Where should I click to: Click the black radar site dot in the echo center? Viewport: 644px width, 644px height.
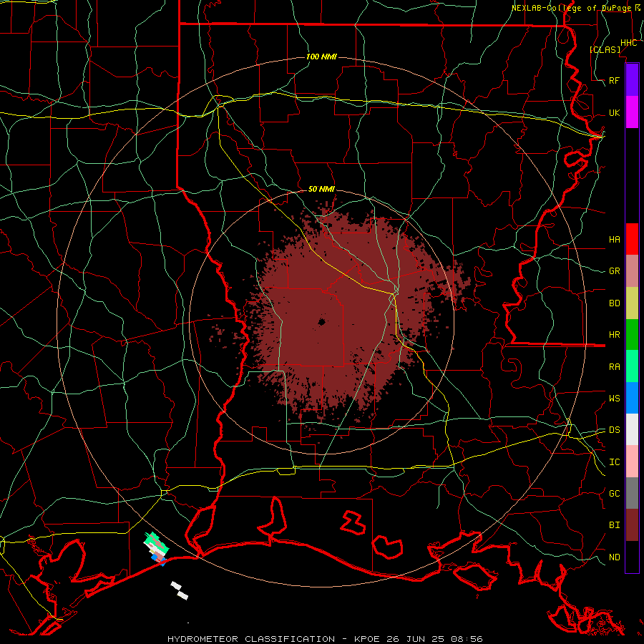pyautogui.click(x=321, y=323)
